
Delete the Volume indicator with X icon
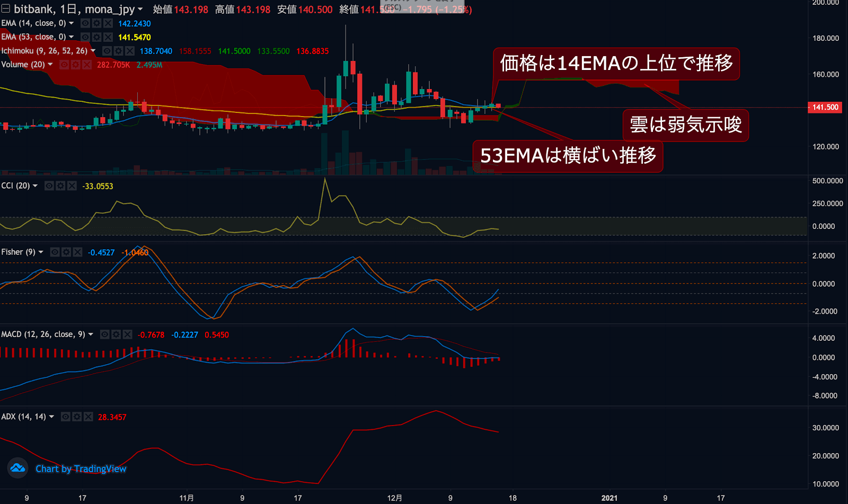point(87,65)
